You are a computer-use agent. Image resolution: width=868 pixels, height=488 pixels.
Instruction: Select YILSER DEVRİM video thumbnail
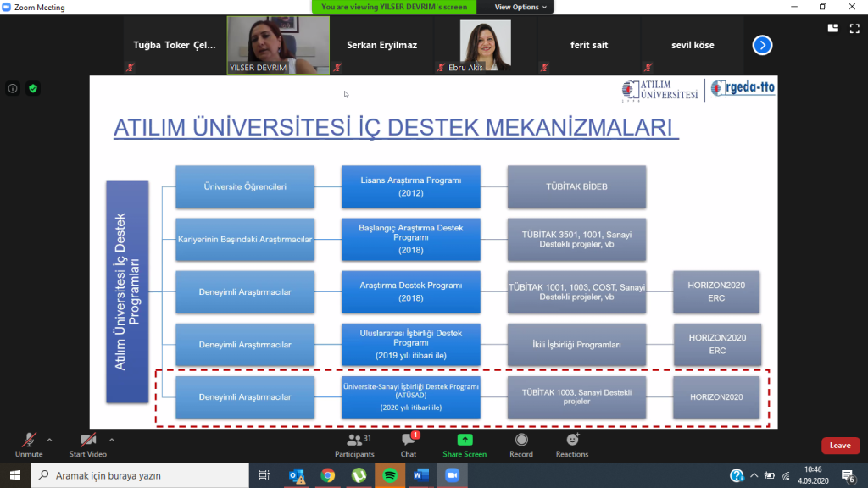(x=278, y=45)
